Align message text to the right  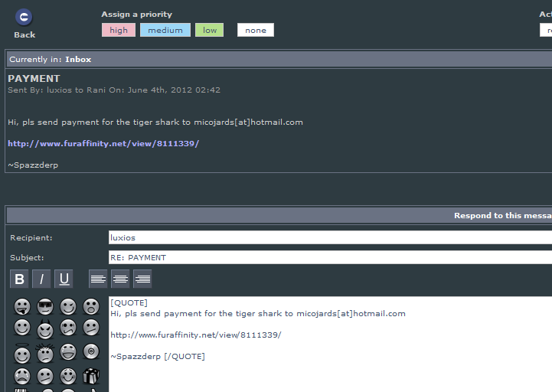coord(142,279)
